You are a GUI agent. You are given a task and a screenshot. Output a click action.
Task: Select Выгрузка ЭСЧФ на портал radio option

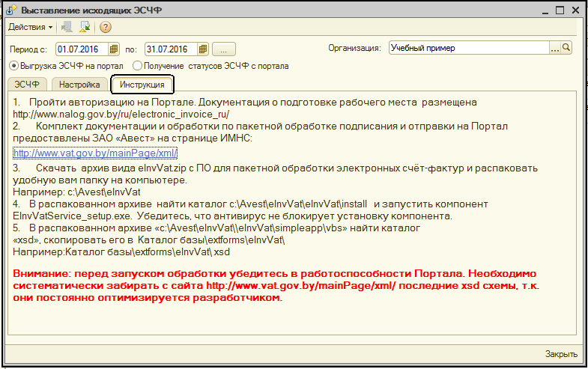pyautogui.click(x=13, y=66)
